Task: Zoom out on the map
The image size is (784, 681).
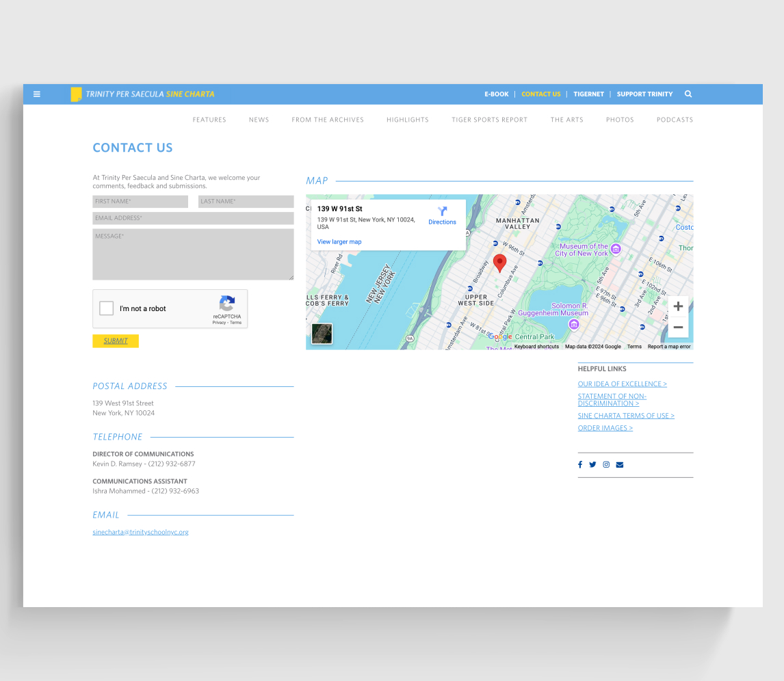Action: (x=678, y=328)
